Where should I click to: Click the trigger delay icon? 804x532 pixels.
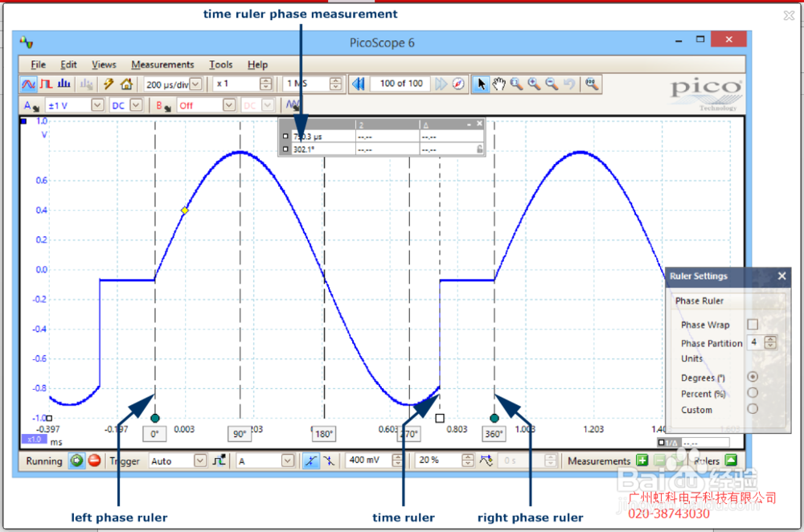click(486, 460)
